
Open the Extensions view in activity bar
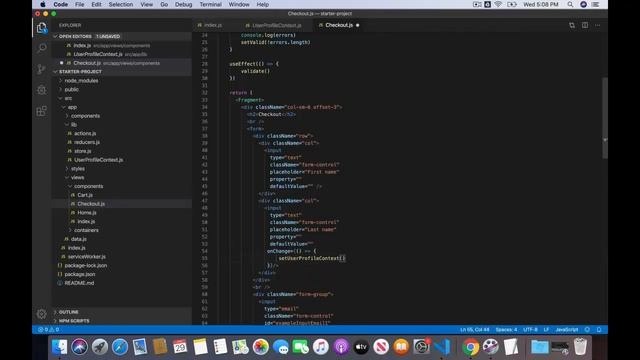pyautogui.click(x=42, y=111)
